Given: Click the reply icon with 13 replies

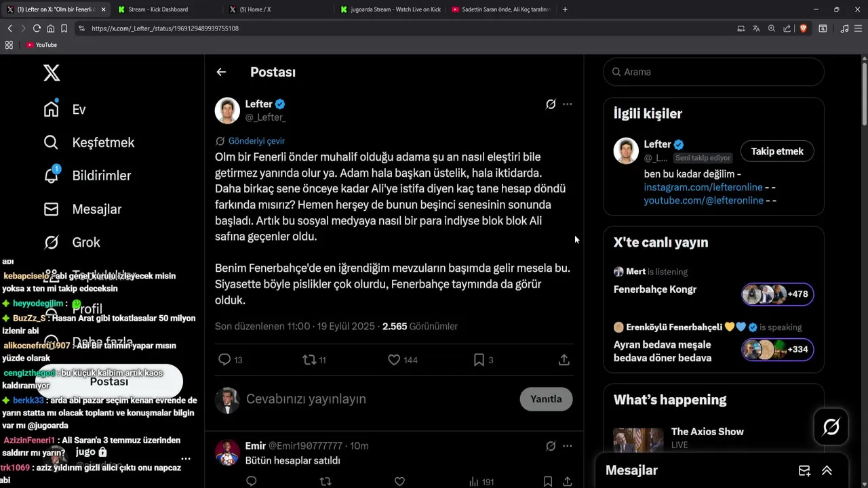Looking at the screenshot, I should [x=224, y=360].
